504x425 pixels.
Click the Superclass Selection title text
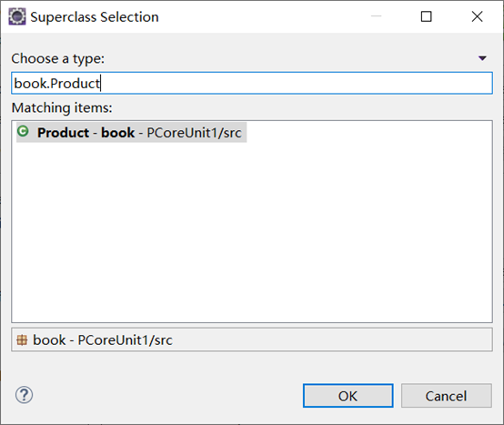coord(95,17)
